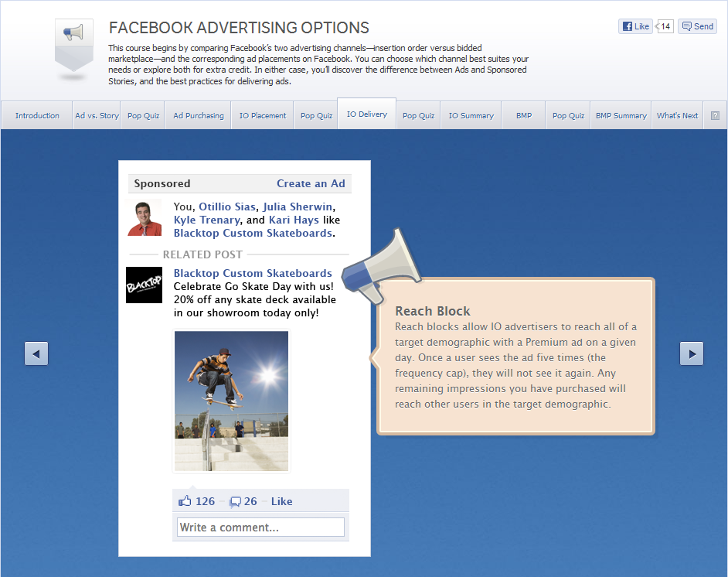Select the IO Delivery tab
The height and width of the screenshot is (577, 728).
[x=367, y=114]
